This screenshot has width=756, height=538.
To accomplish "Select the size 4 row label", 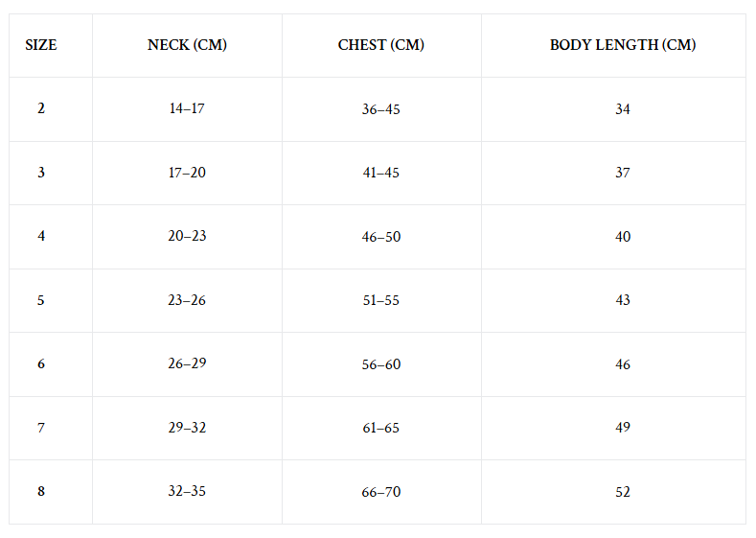I will pyautogui.click(x=41, y=236).
